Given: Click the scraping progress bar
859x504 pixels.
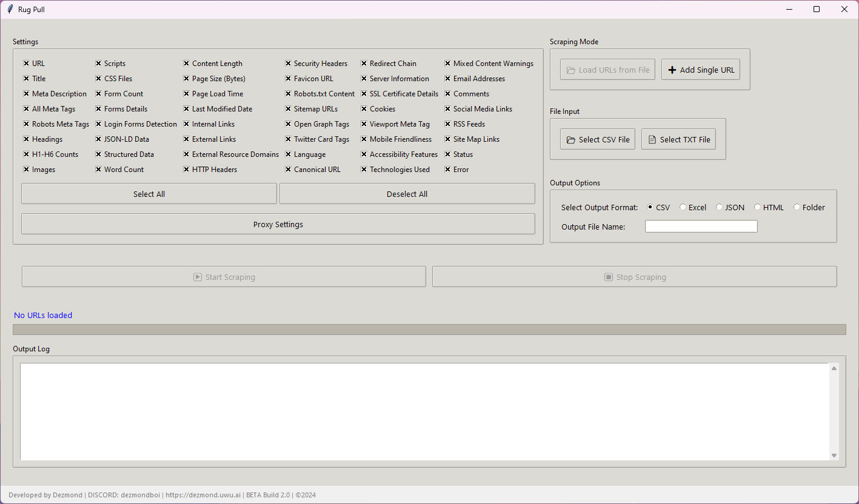Looking at the screenshot, I should 429,330.
